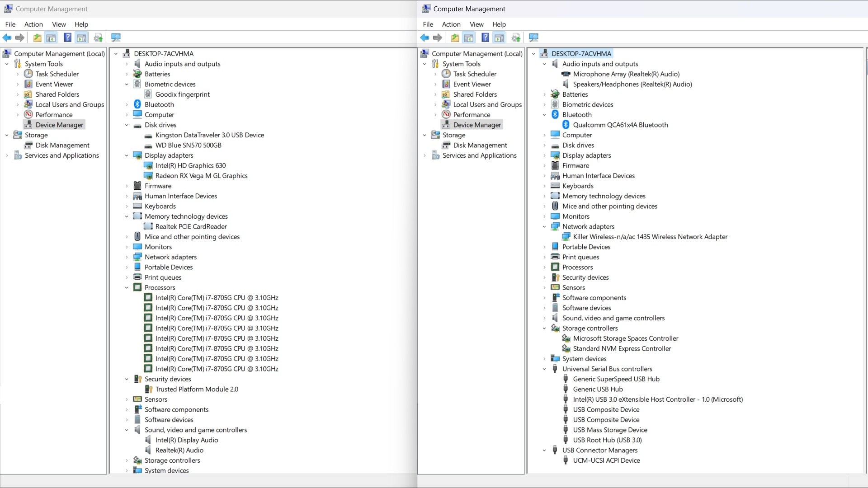Select Intel(R) Display Audio

187,440
